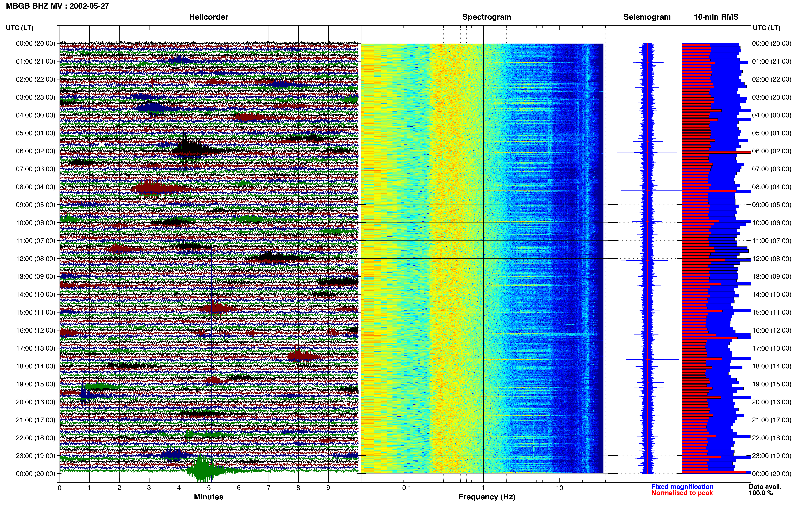The image size is (812, 508).
Task: Click the '100.0 %' data availability value
Action: (x=761, y=493)
